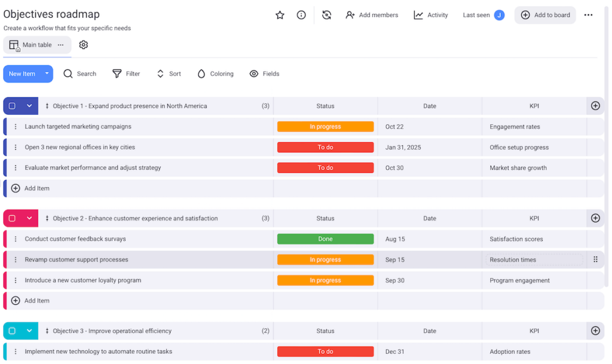
Task: Click the board activity sync icon near the star
Action: pos(326,15)
